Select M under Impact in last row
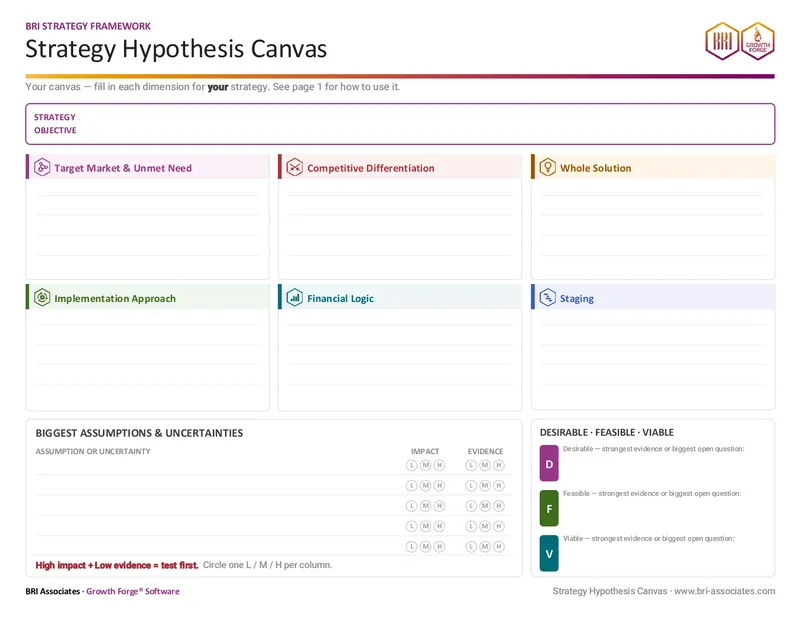The height and width of the screenshot is (618, 800). (426, 547)
